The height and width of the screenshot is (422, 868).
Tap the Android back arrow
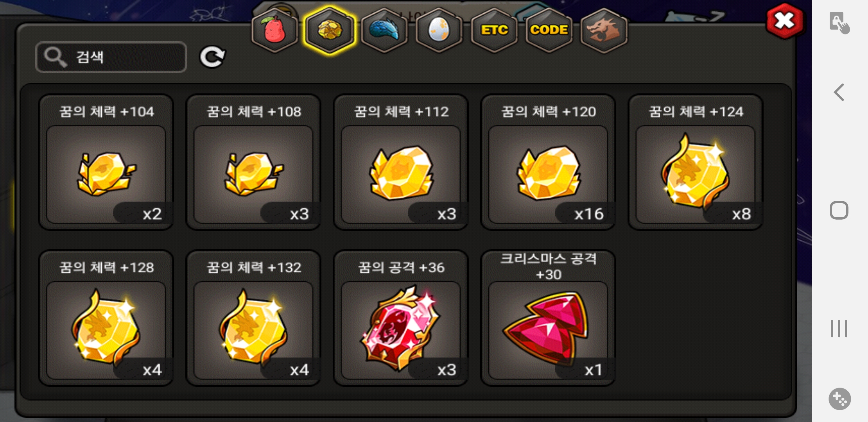click(x=839, y=92)
